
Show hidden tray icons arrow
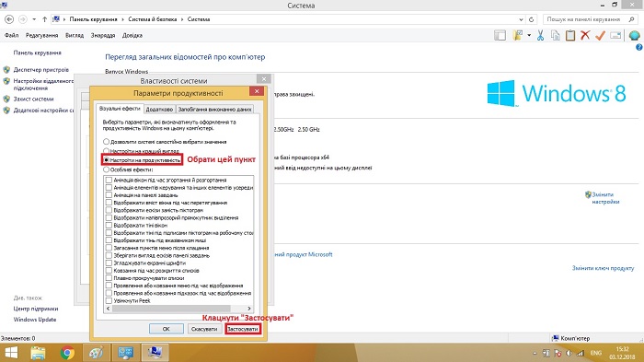(535, 353)
